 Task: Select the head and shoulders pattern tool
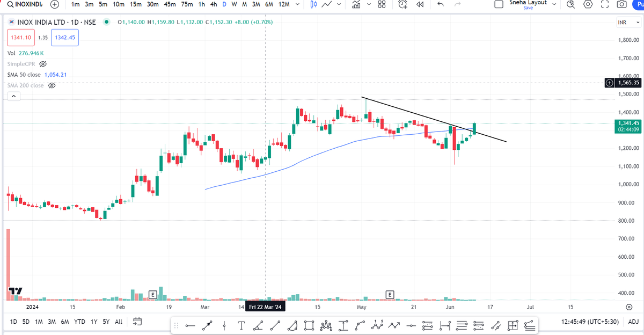pyautogui.click(x=326, y=325)
